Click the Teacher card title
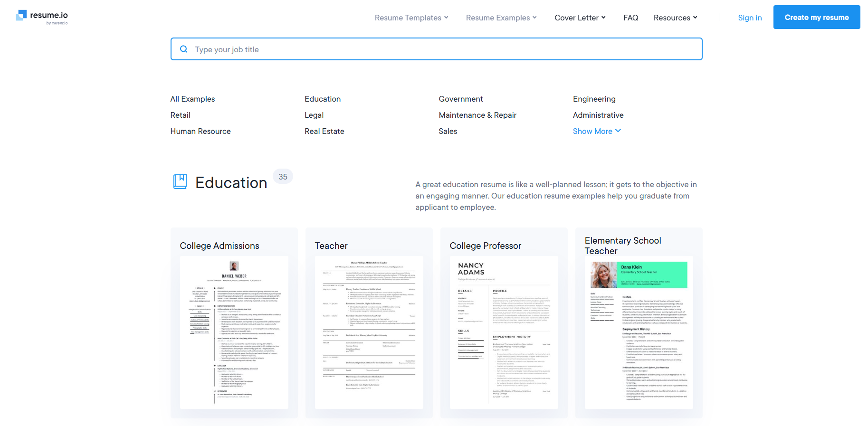This screenshot has width=868, height=426. point(331,246)
